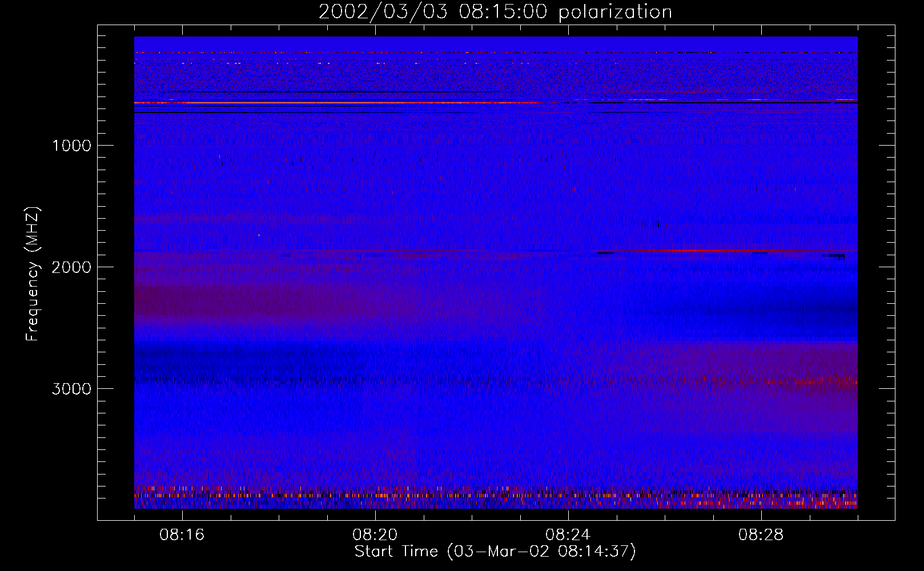Click the 08:28 time axis label
The height and width of the screenshot is (571, 924).
pyautogui.click(x=761, y=535)
